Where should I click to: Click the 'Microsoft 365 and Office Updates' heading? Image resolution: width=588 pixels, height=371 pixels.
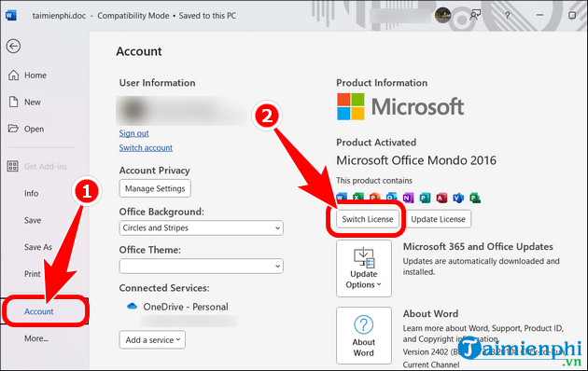tap(478, 247)
